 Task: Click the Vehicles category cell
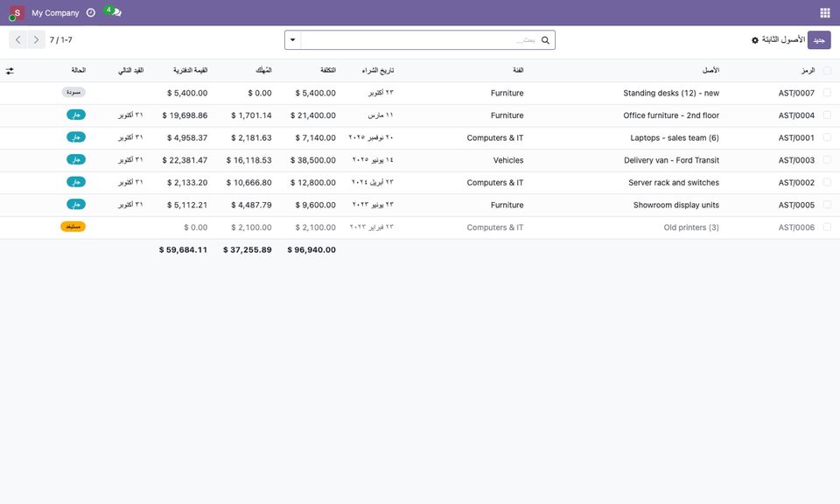coord(508,160)
